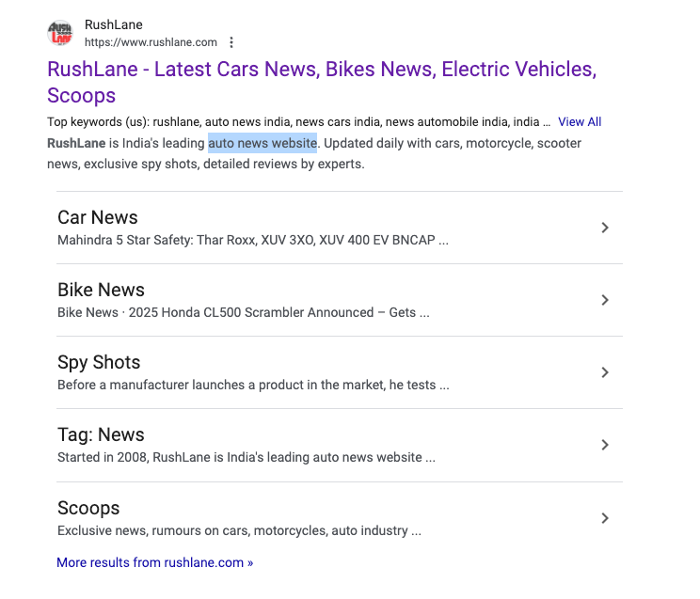Open More results from rushlane.com
The height and width of the screenshot is (599, 700).
(x=155, y=562)
